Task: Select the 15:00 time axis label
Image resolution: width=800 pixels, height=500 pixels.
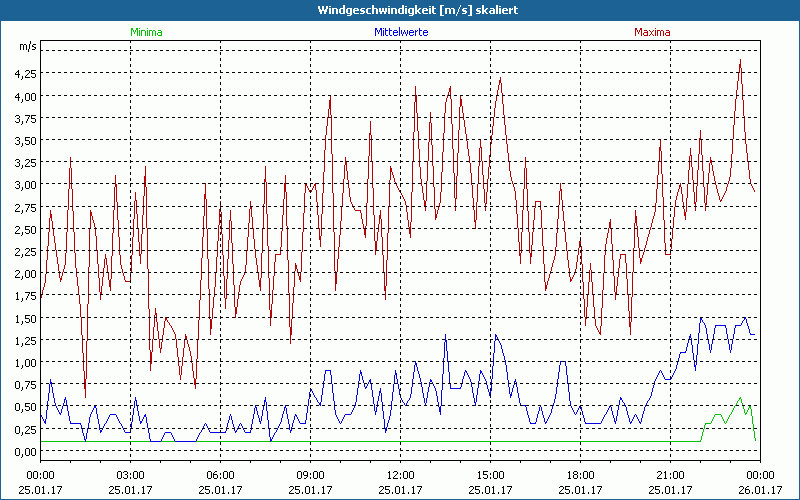Action: tap(490, 475)
